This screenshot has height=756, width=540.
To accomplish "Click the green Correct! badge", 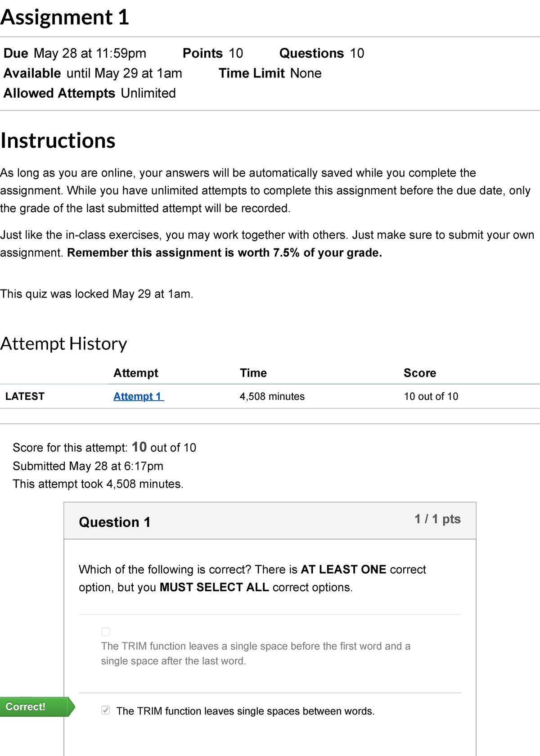I will pos(27,707).
